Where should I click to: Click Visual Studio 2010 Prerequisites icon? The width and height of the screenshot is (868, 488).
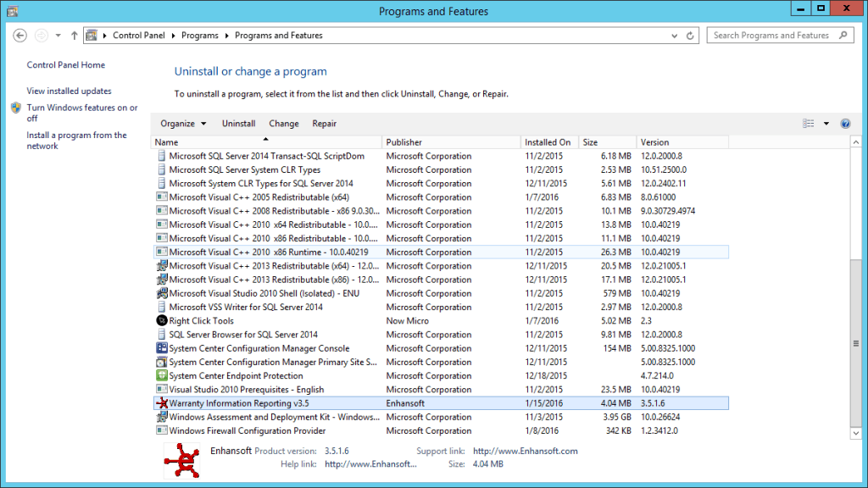[x=162, y=389]
